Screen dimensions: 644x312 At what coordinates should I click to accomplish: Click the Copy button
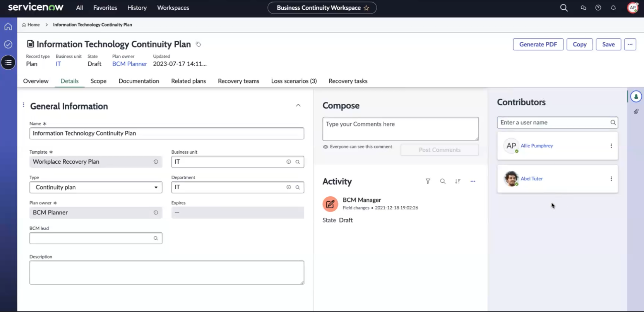pyautogui.click(x=579, y=45)
